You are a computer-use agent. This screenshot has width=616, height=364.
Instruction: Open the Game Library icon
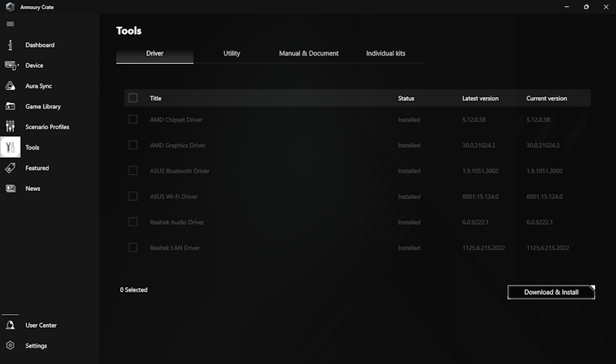click(10, 106)
